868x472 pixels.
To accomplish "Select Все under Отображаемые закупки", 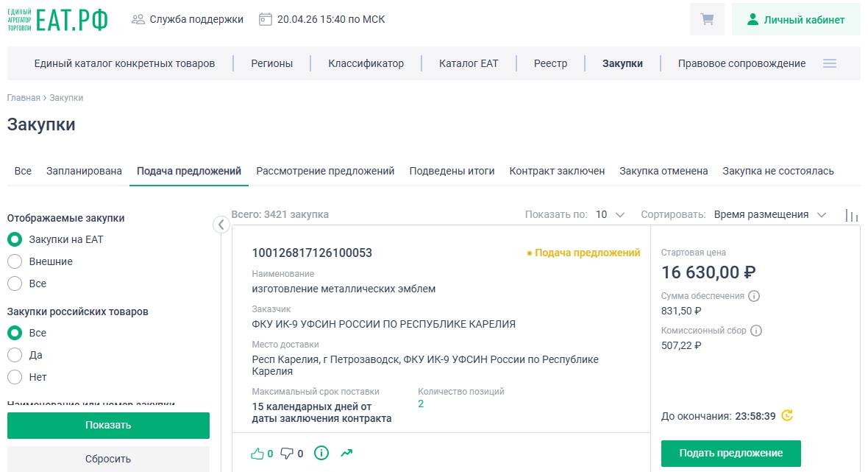I will click(x=15, y=283).
